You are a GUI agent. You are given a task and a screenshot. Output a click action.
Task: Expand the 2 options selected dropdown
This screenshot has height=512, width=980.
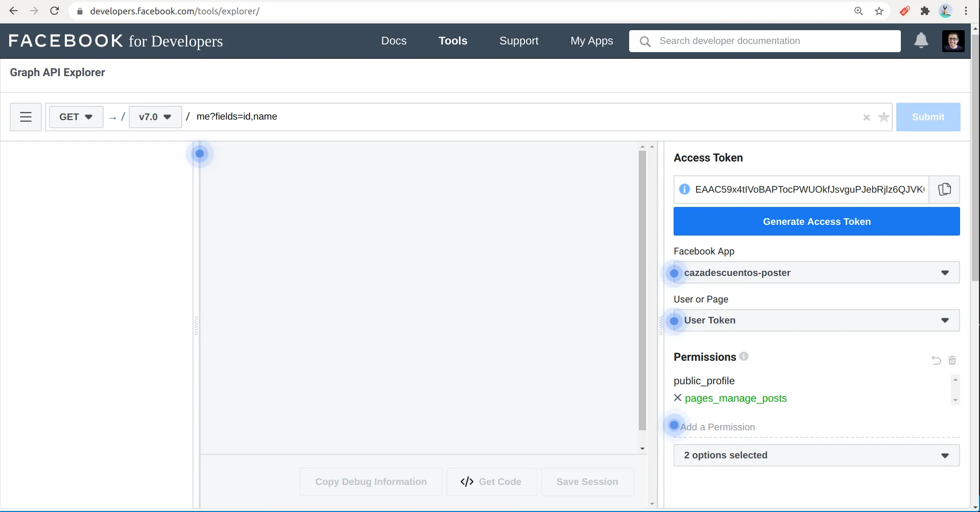tap(816, 455)
